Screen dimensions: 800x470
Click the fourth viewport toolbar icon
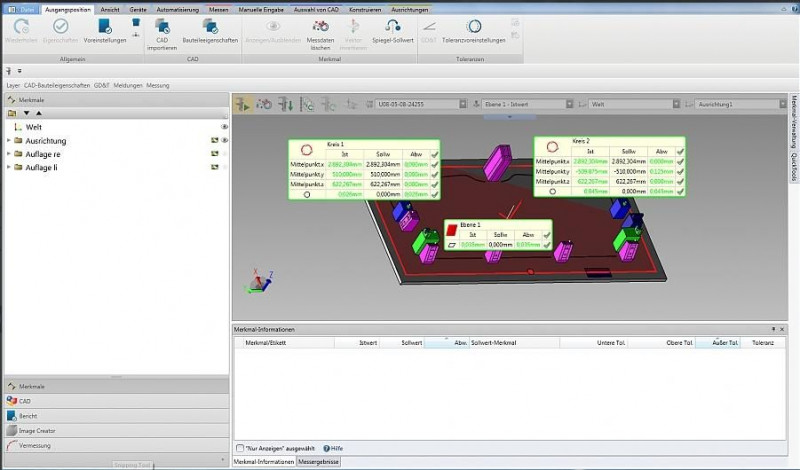[x=307, y=105]
